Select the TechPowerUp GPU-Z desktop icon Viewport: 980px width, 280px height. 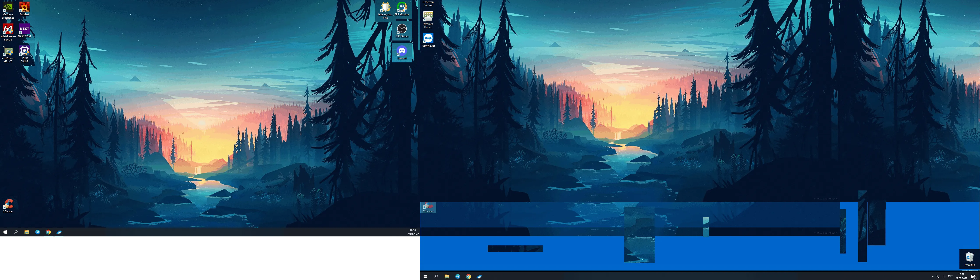[x=8, y=55]
